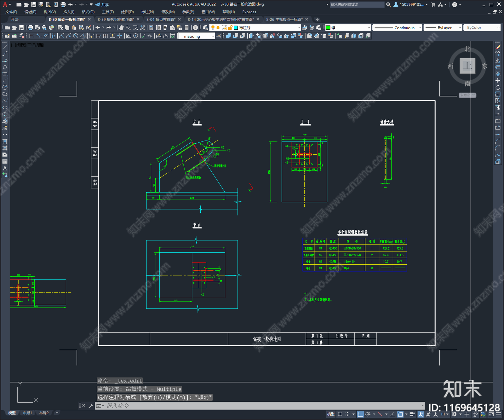Open the 文件(F) menu
Screen dimensions: 504x420
pos(11,12)
